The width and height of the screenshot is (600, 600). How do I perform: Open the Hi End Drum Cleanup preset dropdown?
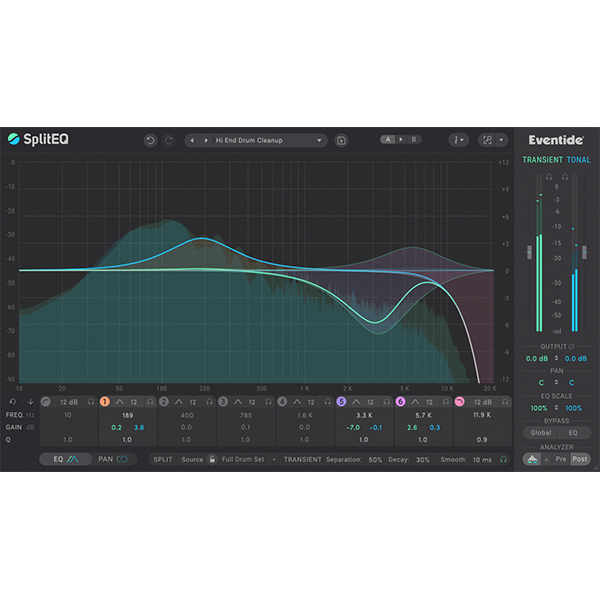click(x=257, y=141)
